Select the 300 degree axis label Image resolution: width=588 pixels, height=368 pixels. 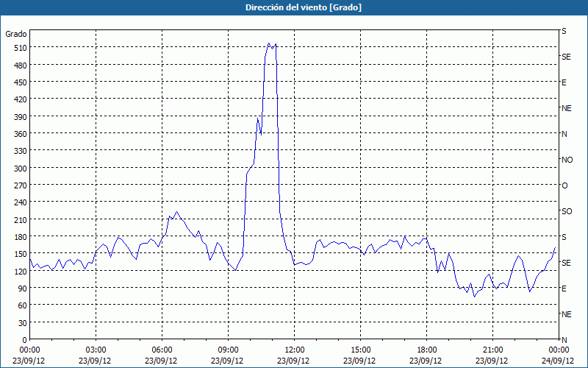coord(21,169)
